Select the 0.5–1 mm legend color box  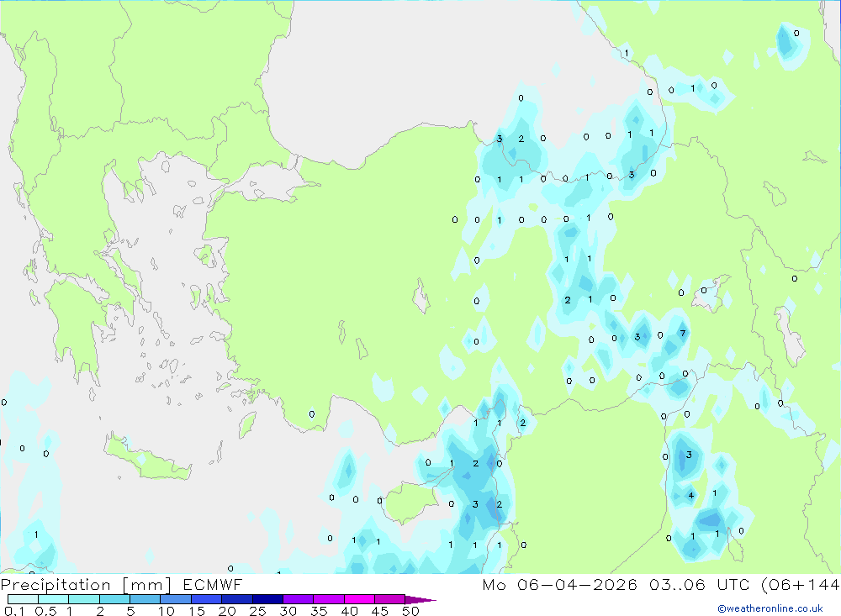pos(53,599)
